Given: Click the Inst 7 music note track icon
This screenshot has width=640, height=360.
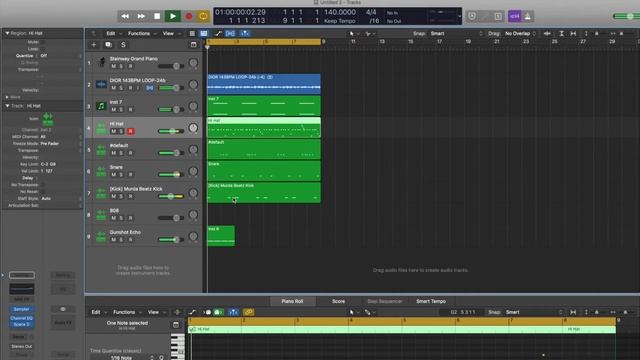Looking at the screenshot, I should coord(101,106).
